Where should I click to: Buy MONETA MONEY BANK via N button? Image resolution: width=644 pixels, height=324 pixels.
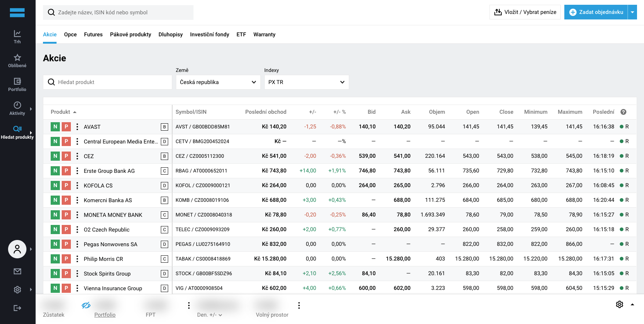pyautogui.click(x=55, y=215)
